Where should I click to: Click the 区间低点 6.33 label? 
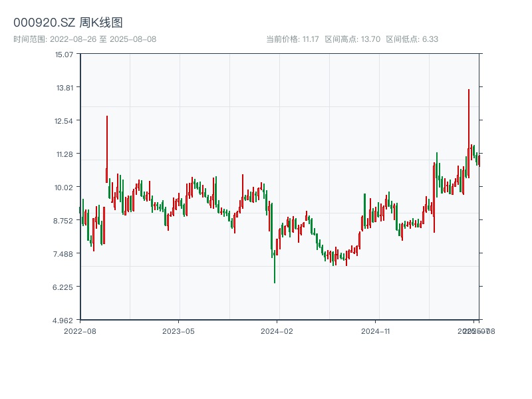(x=412, y=39)
